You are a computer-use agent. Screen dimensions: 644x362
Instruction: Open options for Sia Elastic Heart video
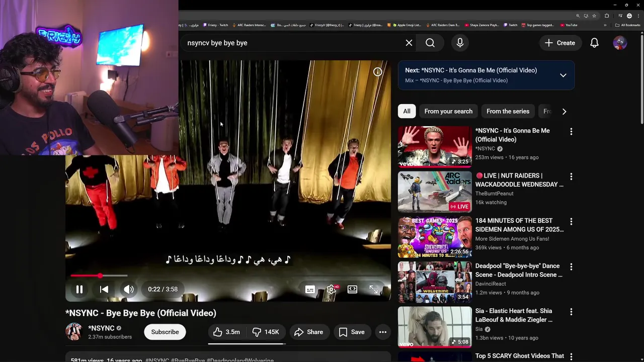pyautogui.click(x=571, y=312)
